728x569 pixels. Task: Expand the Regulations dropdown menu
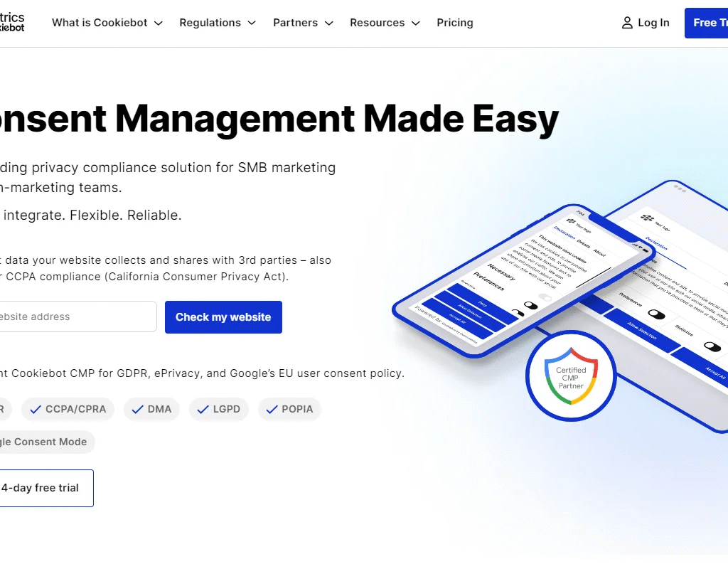[x=218, y=23]
